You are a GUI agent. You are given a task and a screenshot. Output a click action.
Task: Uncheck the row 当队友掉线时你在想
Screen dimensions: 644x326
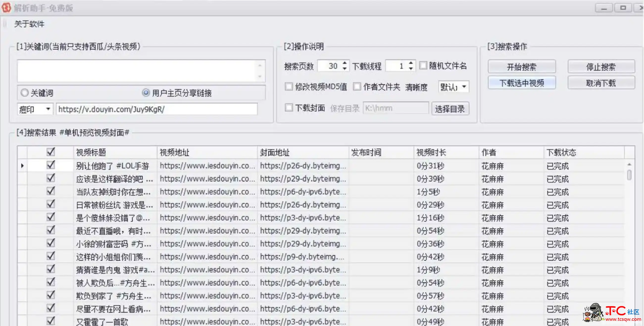point(51,191)
